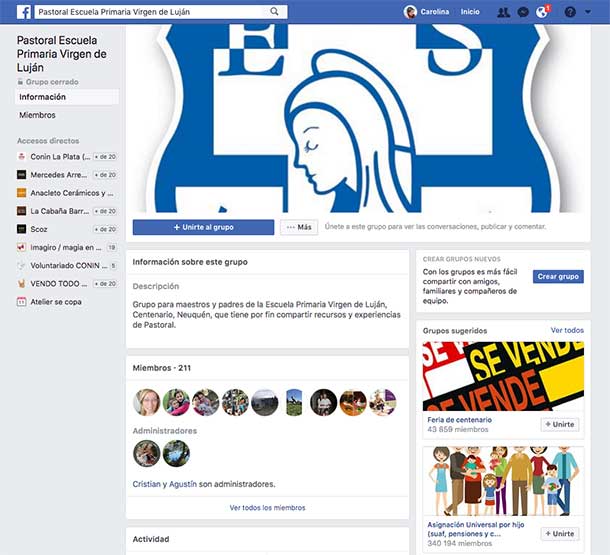This screenshot has width=610, height=555.
Task: Click Ver todos suggested groups
Action: (x=567, y=330)
